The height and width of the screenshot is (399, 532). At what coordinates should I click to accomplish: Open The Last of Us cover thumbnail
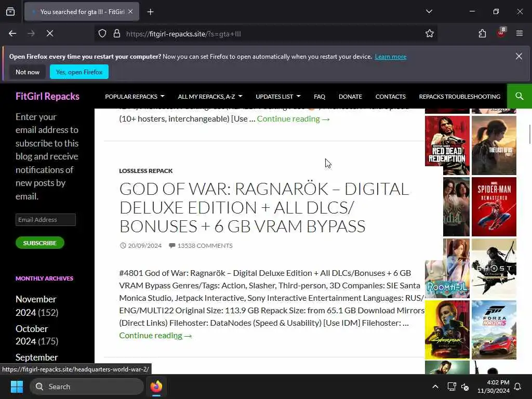[x=494, y=145]
